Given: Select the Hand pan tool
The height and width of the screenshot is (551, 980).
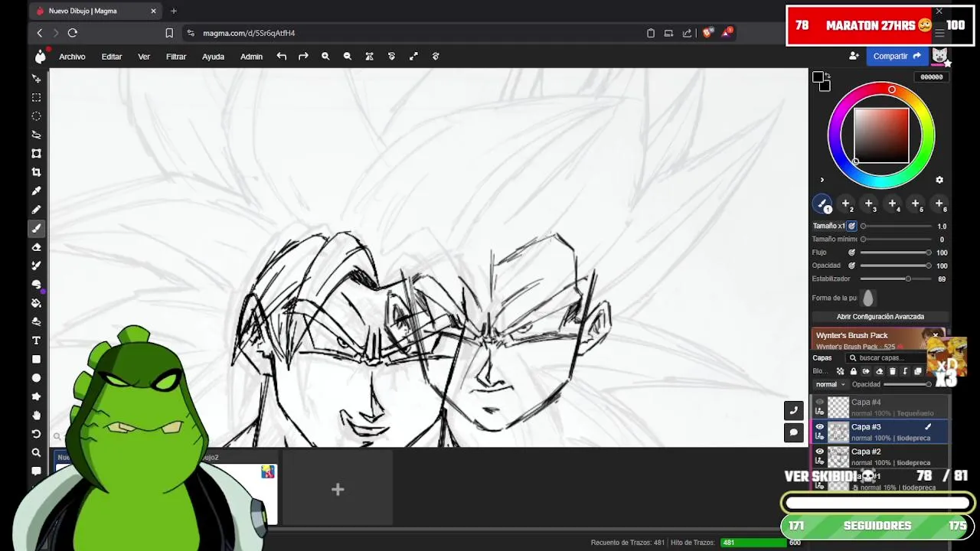Looking at the screenshot, I should (x=36, y=416).
